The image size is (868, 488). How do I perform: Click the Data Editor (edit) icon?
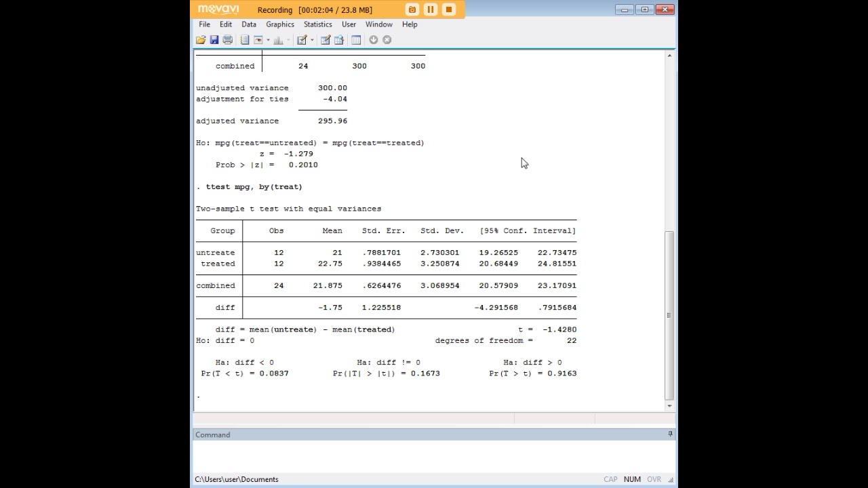(325, 40)
